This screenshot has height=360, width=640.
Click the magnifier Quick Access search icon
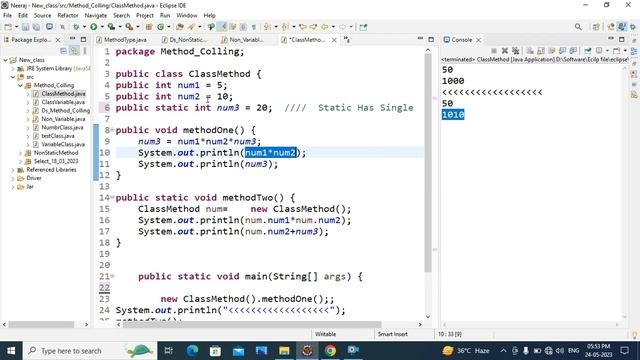click(578, 27)
